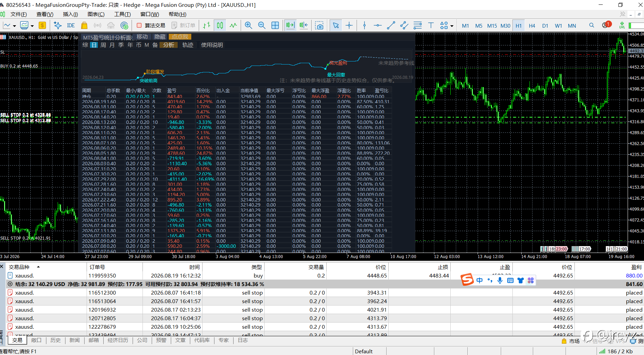The height and width of the screenshot is (355, 644).
Task: Click the toolbar search magnifier icon
Action: (x=591, y=25)
